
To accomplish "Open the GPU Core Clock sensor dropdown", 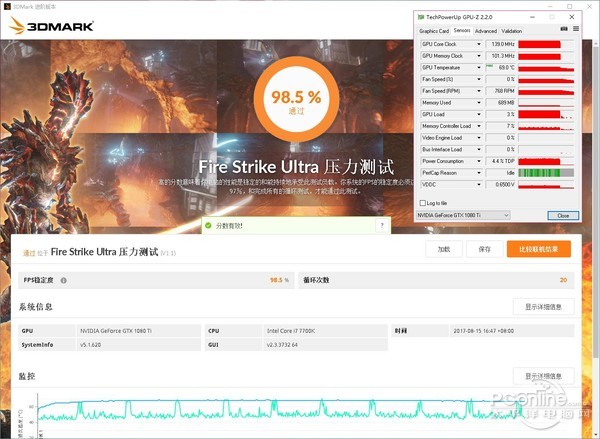I will coord(478,44).
